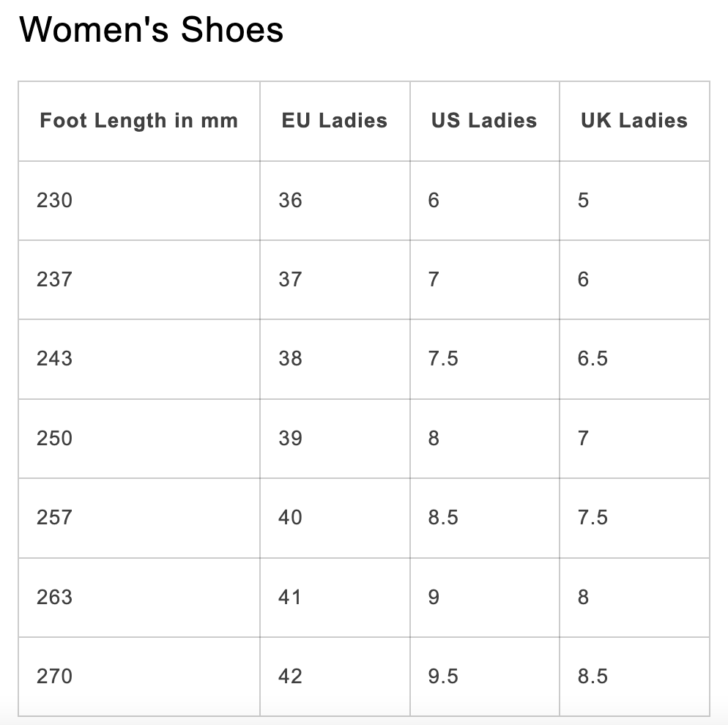Viewport: 728px width, 725px height.
Task: Click the 270 foot length cell
Action: pos(139,676)
